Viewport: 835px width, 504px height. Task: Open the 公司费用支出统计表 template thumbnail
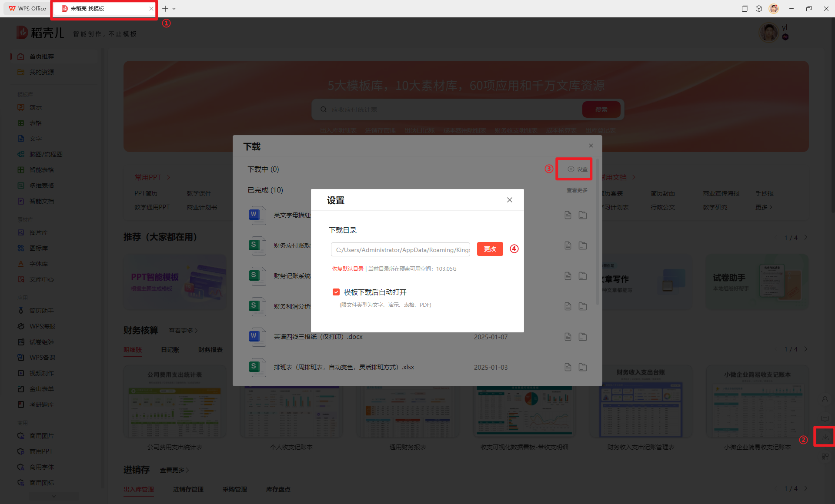[x=175, y=402]
